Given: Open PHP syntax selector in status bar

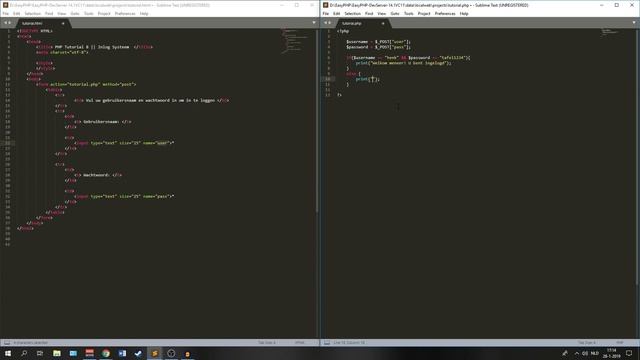Looking at the screenshot, I should tap(620, 343).
